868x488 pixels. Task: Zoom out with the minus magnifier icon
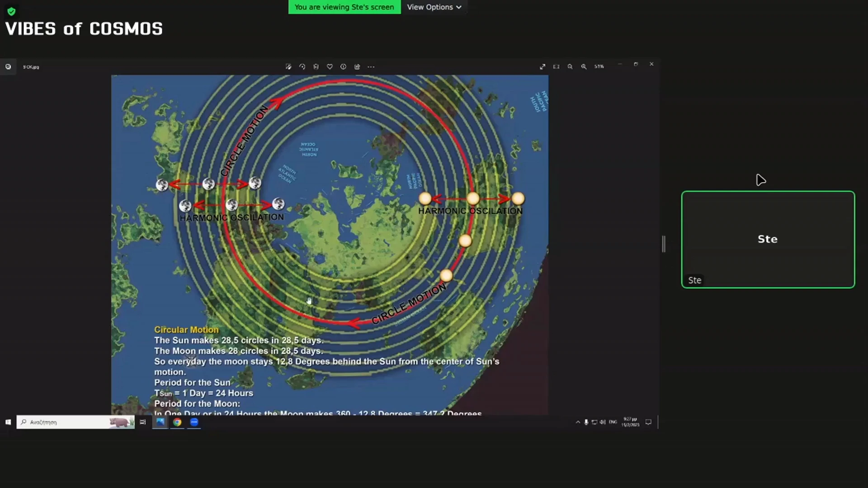point(570,67)
